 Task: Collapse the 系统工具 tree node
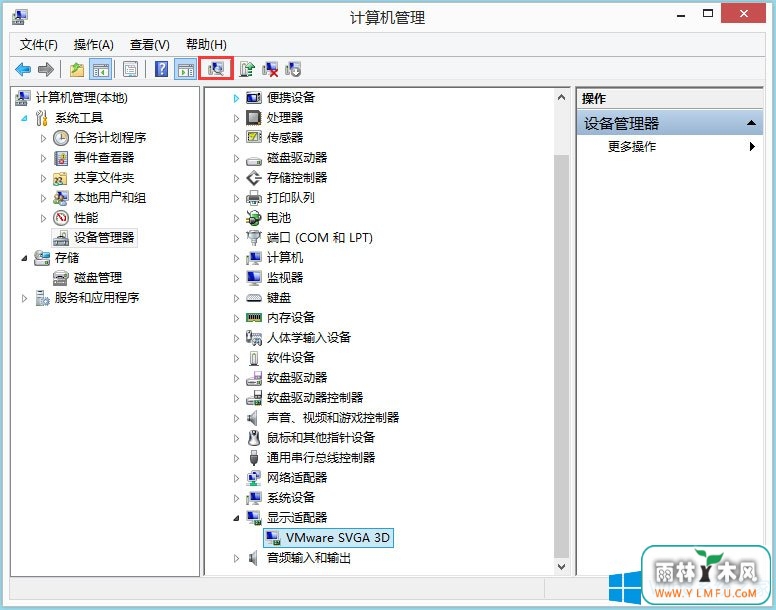click(x=24, y=118)
